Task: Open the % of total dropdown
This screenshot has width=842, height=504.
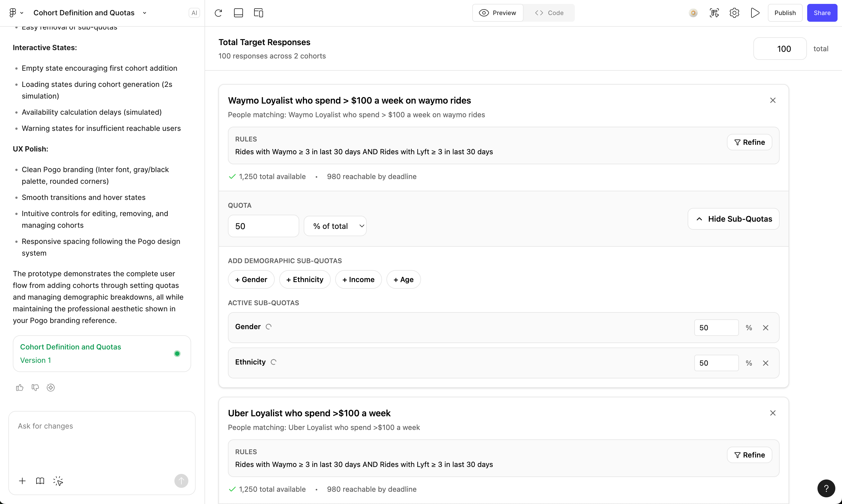Action: (x=335, y=226)
